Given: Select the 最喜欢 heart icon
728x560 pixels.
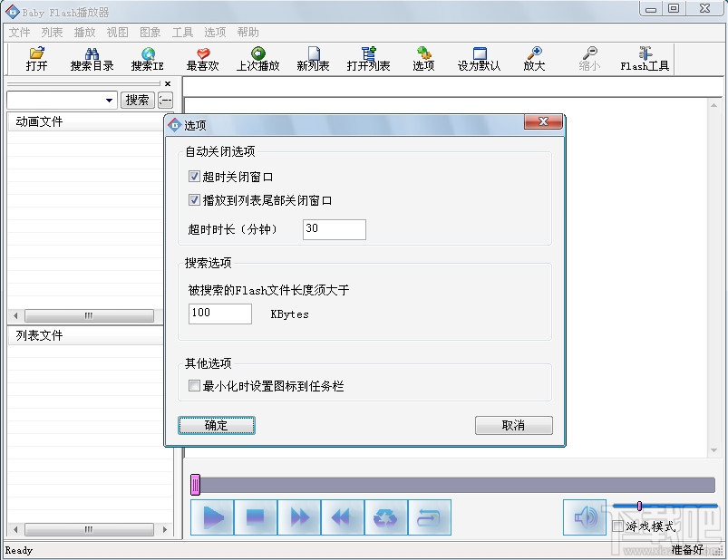Looking at the screenshot, I should [202, 59].
